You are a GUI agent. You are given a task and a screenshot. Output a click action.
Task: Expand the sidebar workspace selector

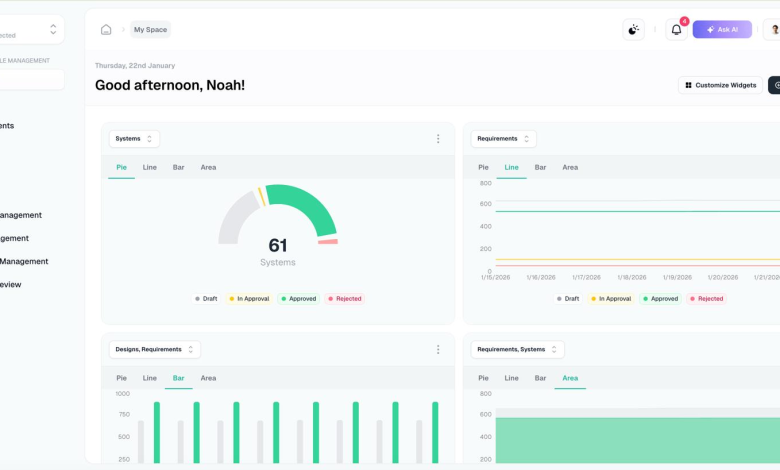30,30
